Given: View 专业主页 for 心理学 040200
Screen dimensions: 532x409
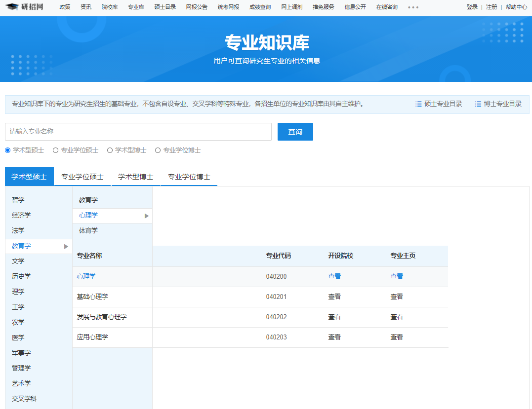Looking at the screenshot, I should click(397, 276).
